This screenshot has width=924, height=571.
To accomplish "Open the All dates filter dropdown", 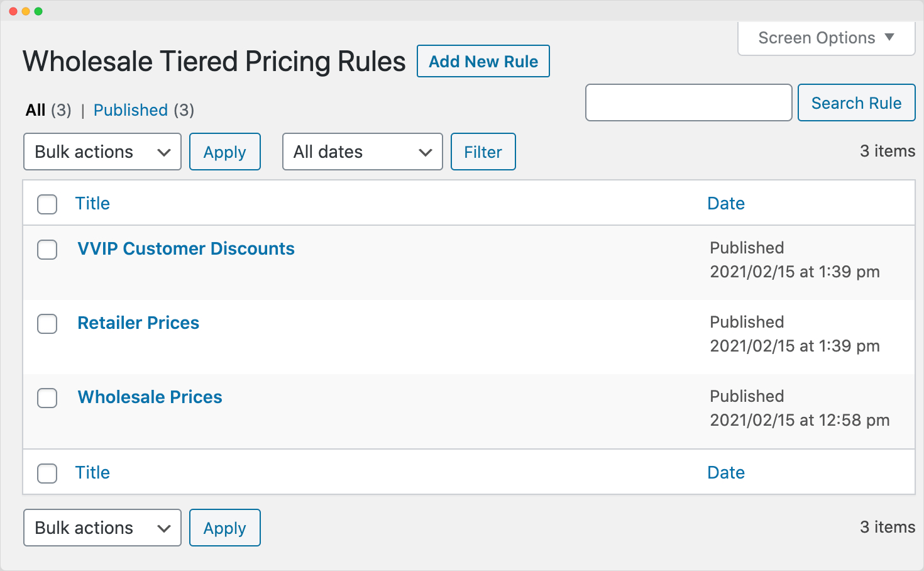I will click(362, 152).
